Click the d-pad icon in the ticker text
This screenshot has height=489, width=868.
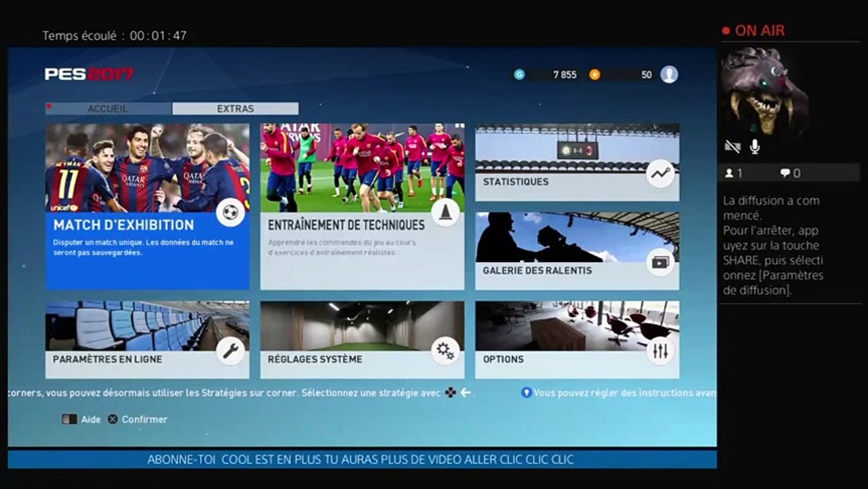coord(451,393)
